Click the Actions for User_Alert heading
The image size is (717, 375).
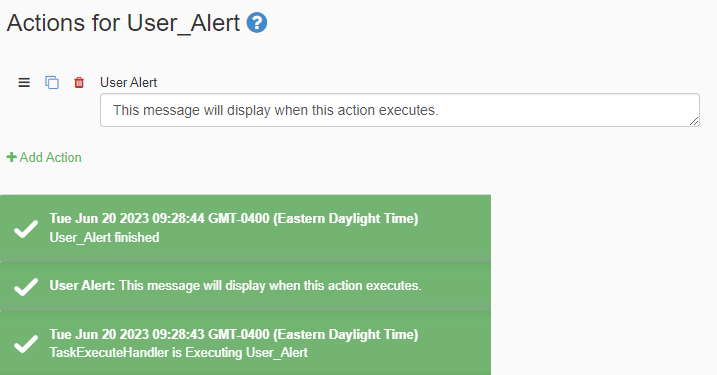point(123,23)
